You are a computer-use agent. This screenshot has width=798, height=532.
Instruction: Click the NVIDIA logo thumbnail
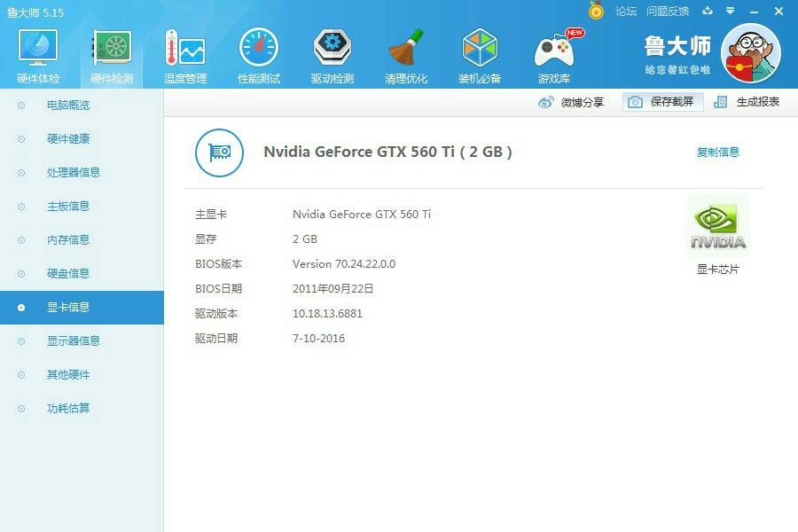click(718, 227)
